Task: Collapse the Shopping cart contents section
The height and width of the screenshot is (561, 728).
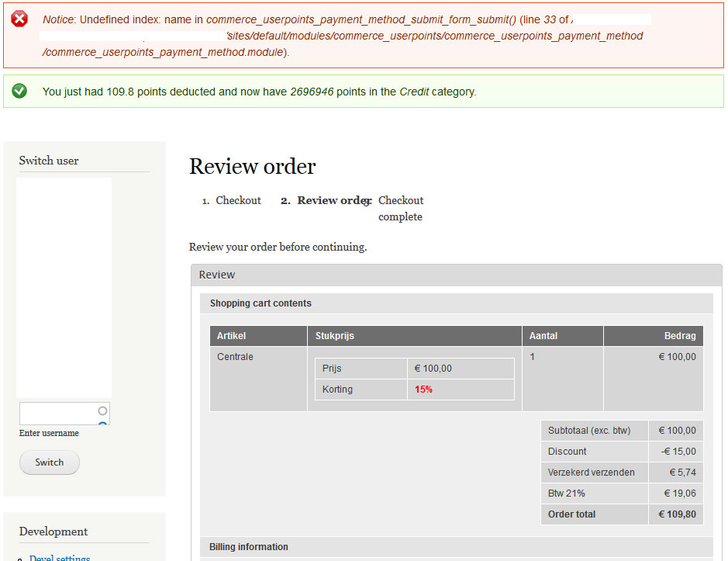Action: (x=261, y=303)
